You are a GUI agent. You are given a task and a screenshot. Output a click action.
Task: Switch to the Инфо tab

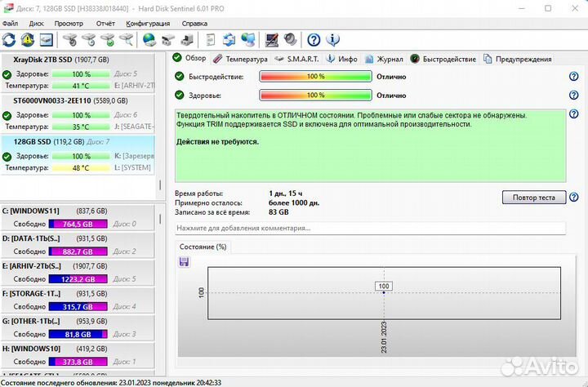(x=341, y=60)
